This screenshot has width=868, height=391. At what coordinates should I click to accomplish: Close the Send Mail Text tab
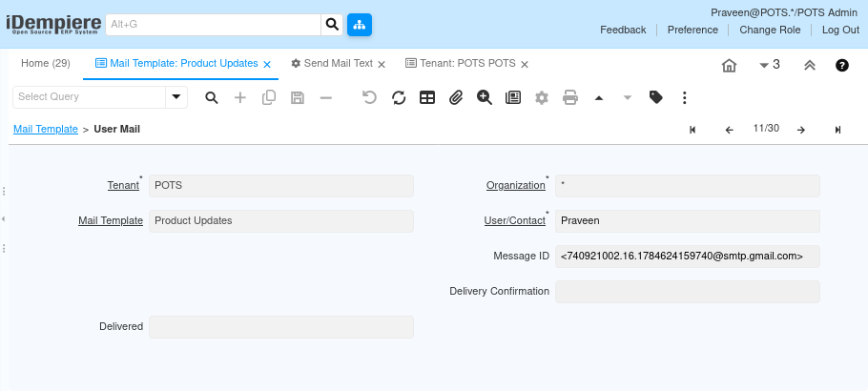(382, 64)
